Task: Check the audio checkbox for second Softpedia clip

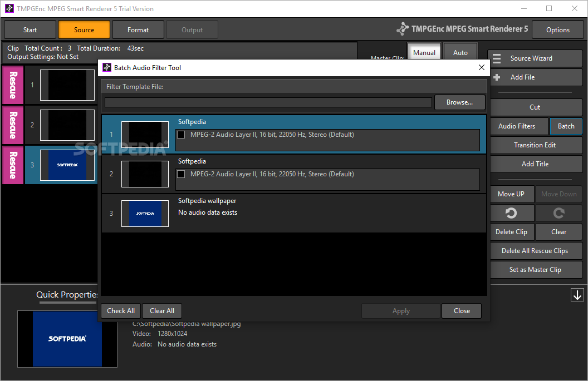Action: tap(181, 174)
